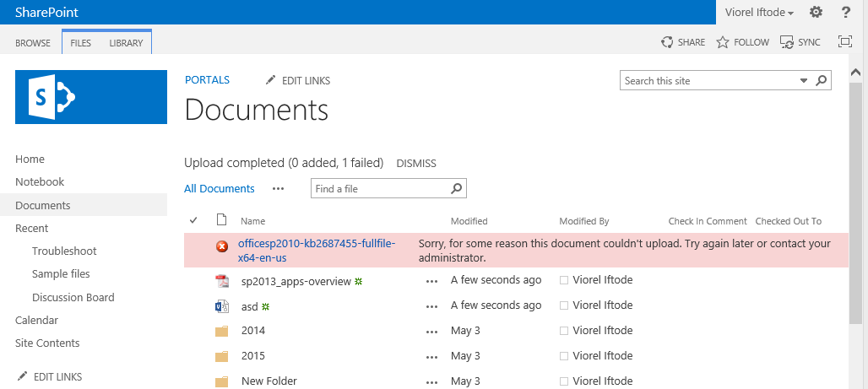Open the ellipsis menu for asd
The height and width of the screenshot is (389, 868).
431,306
